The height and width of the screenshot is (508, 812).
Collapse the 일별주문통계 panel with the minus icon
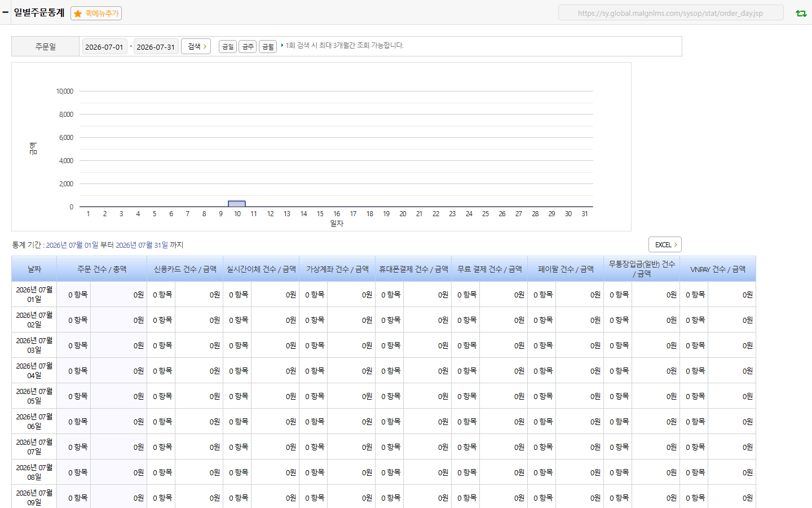[5, 12]
